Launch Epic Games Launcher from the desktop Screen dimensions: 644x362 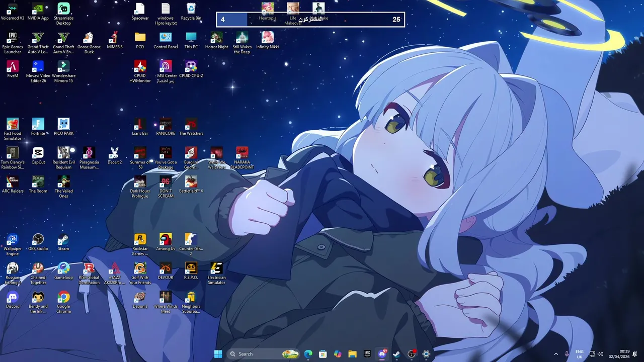[13, 43]
